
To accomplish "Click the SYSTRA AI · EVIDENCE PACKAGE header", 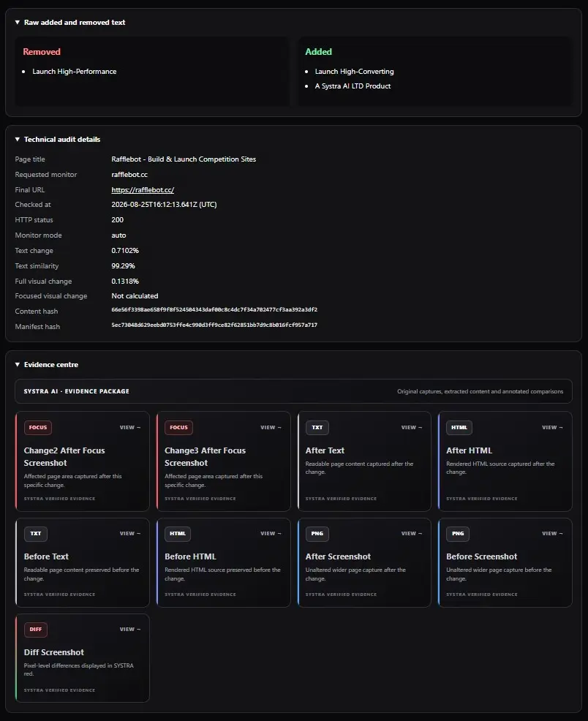I will point(77,391).
